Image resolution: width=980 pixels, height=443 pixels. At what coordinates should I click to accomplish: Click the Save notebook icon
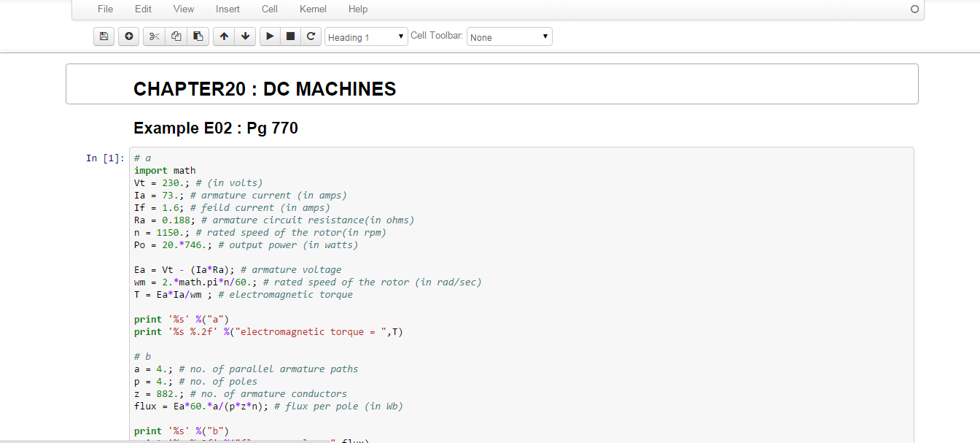pyautogui.click(x=104, y=36)
